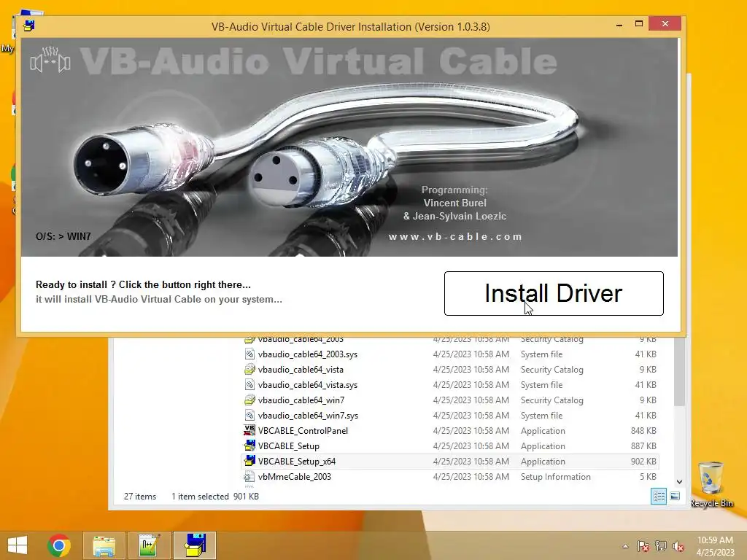
Task: Click the vbaudio_cable64_win7.sys file icon
Action: tap(249, 415)
